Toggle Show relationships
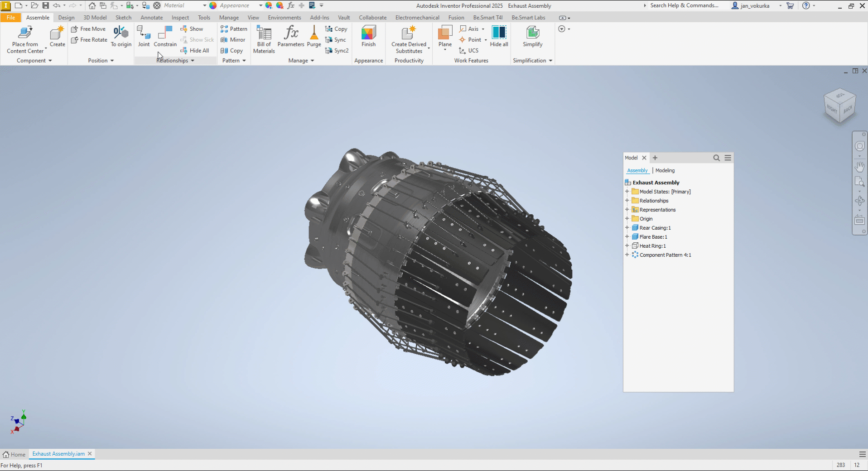This screenshot has width=868, height=471. pos(192,29)
